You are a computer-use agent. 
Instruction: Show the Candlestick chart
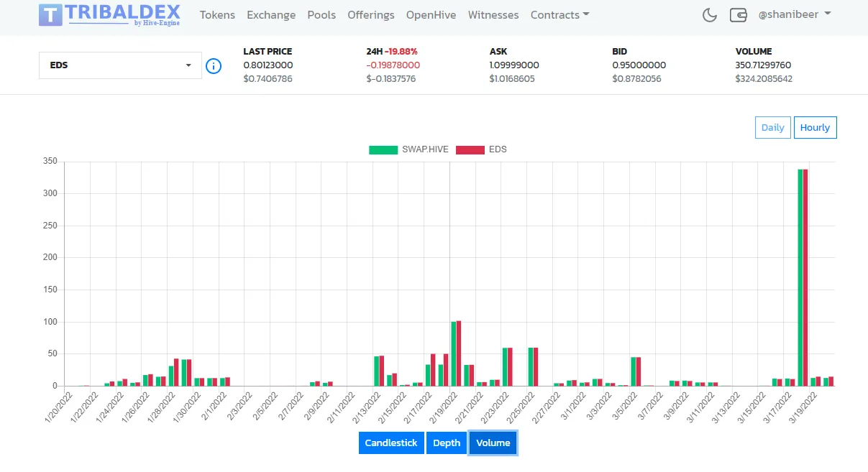pyautogui.click(x=391, y=443)
